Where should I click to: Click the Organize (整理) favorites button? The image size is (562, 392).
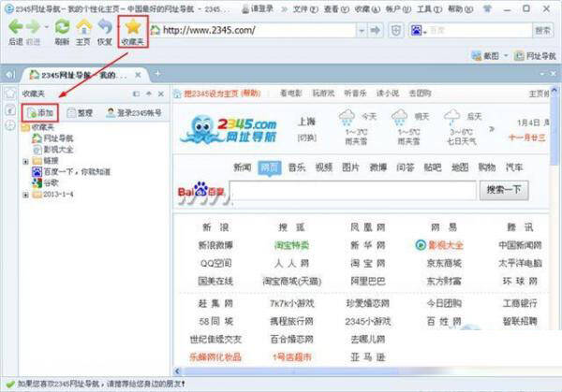click(80, 113)
